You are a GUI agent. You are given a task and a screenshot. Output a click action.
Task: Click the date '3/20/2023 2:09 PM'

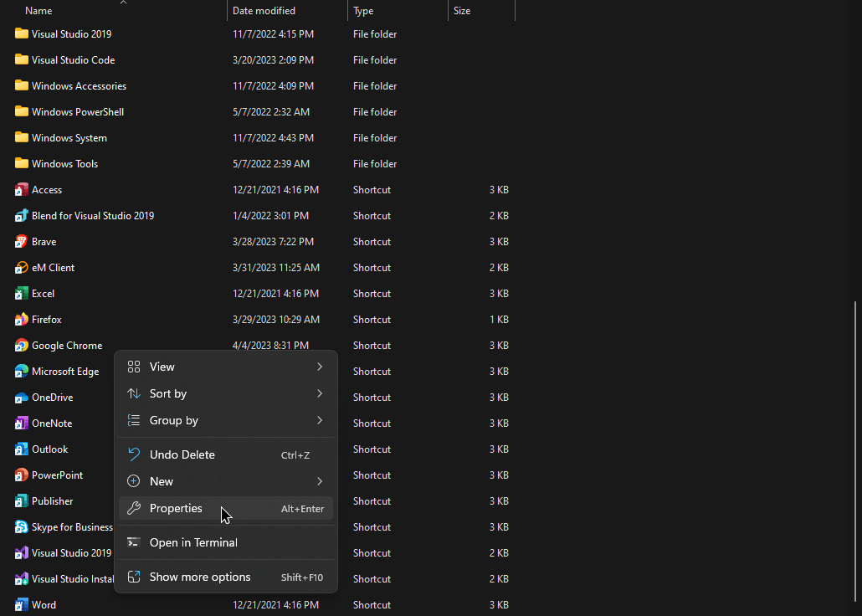tap(273, 60)
